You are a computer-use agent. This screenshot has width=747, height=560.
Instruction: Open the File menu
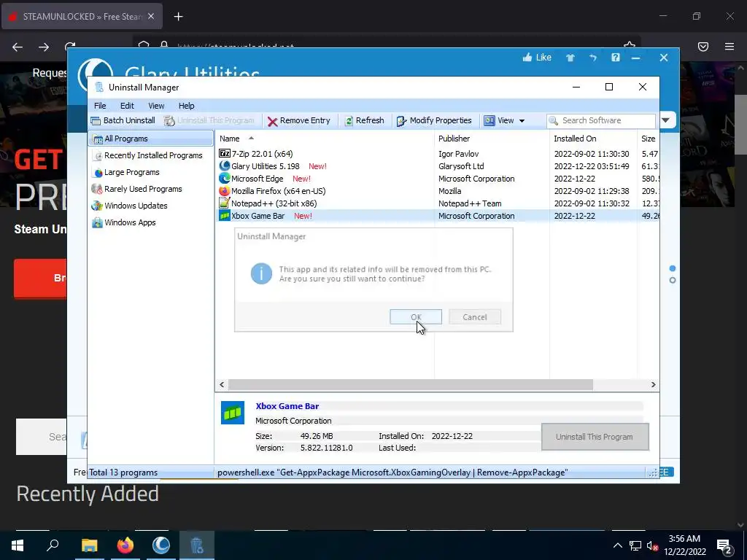pos(100,106)
